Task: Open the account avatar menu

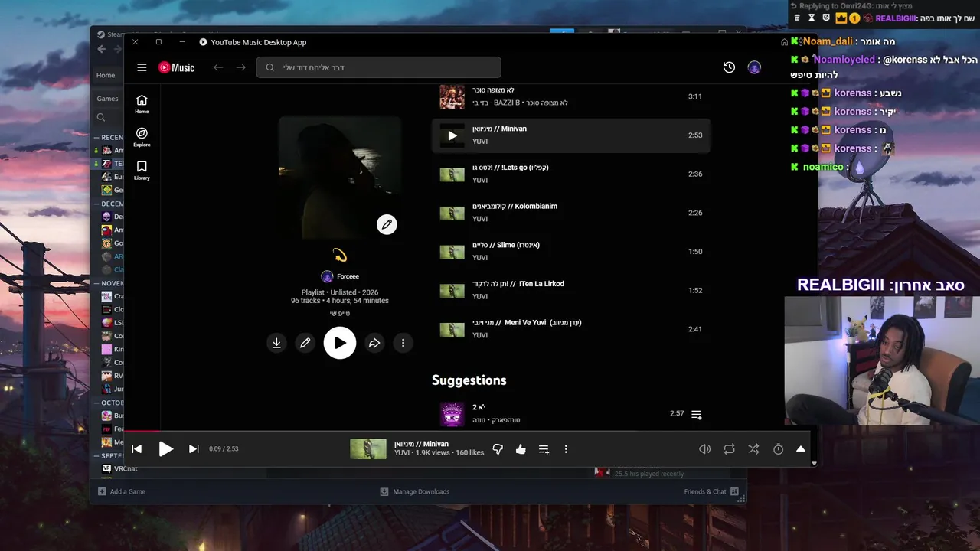Action: (x=754, y=67)
